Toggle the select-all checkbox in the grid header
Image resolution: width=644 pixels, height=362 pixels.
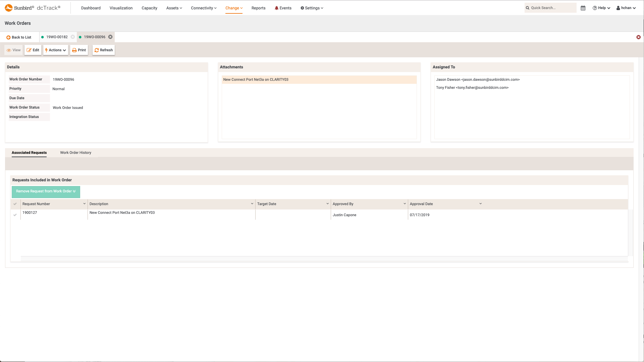tap(15, 204)
